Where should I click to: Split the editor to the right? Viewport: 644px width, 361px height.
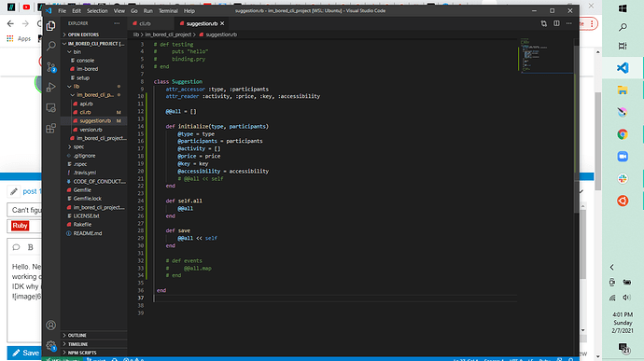point(556,23)
